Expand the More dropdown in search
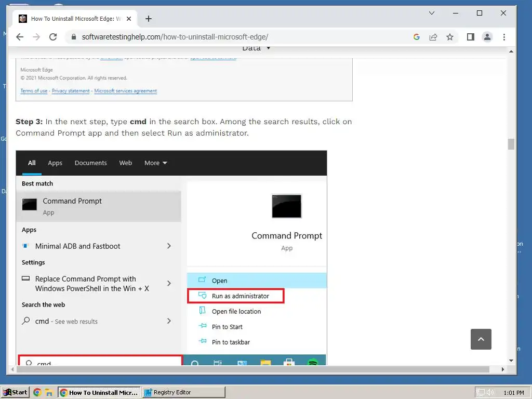 (156, 163)
